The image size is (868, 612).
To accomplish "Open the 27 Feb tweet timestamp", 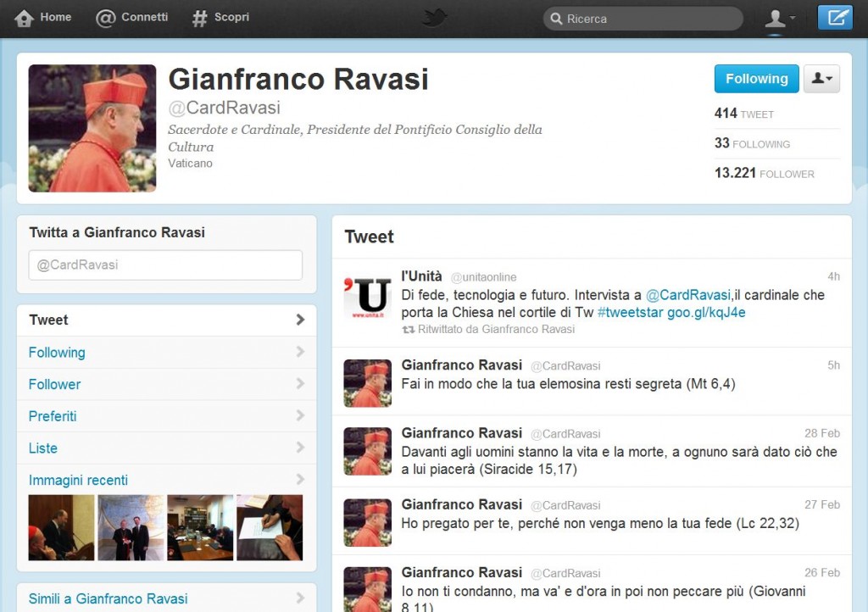I will pos(822,504).
